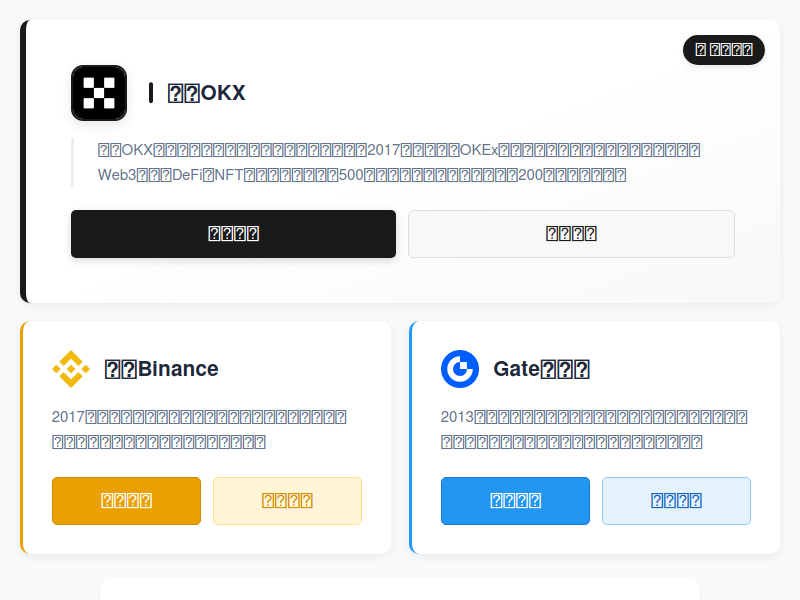Click the Binance description starting with 2017

(x=199, y=429)
